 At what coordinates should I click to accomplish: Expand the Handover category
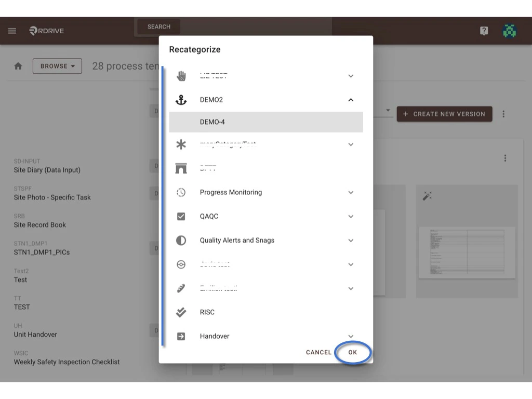[351, 336]
